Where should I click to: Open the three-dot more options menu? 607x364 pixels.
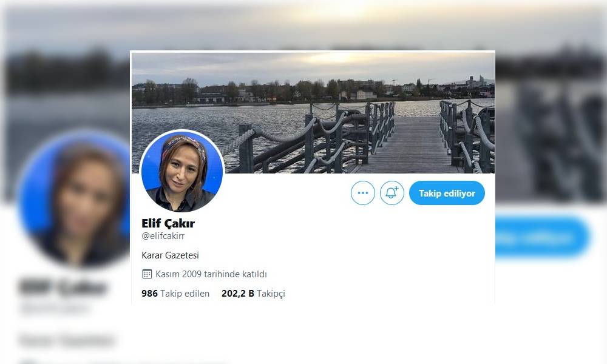[363, 193]
